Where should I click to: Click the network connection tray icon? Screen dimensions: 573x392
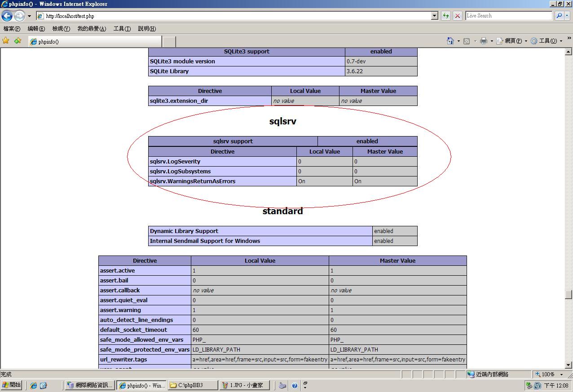(x=538, y=385)
